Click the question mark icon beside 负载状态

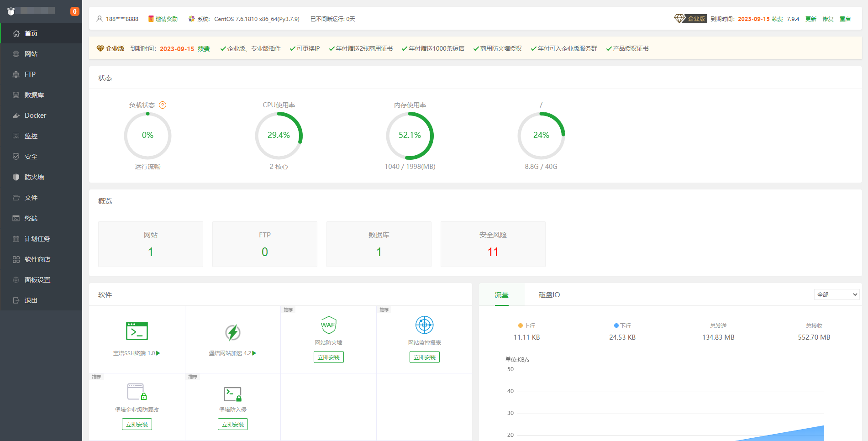163,105
